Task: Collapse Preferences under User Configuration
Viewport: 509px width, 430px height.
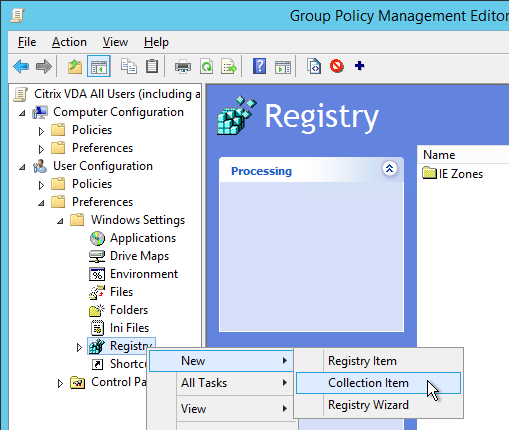Action: pyautogui.click(x=41, y=203)
